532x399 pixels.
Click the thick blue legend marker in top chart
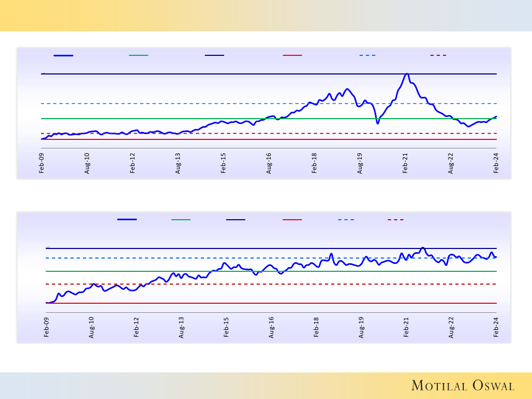[63, 55]
